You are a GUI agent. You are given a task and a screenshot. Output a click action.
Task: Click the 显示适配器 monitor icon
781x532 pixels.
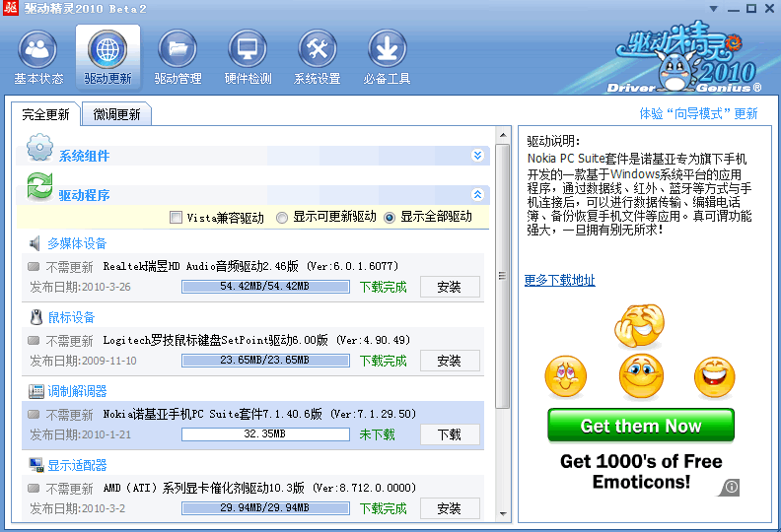click(36, 465)
